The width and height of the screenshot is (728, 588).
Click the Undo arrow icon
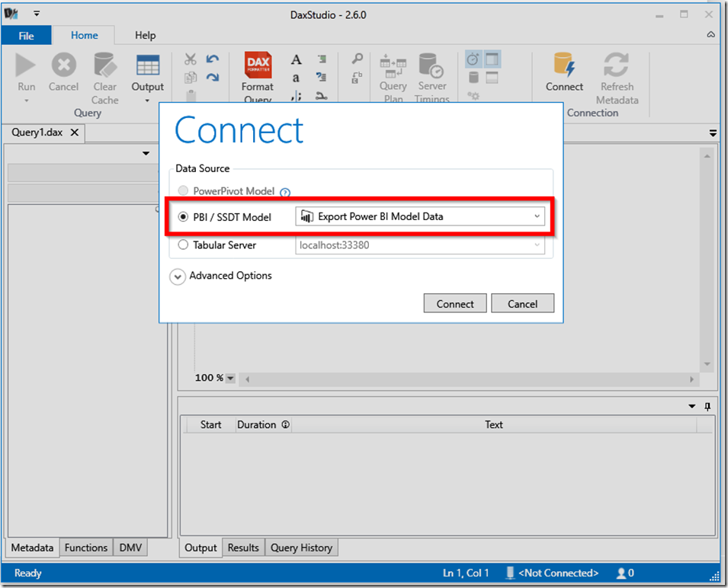(213, 59)
